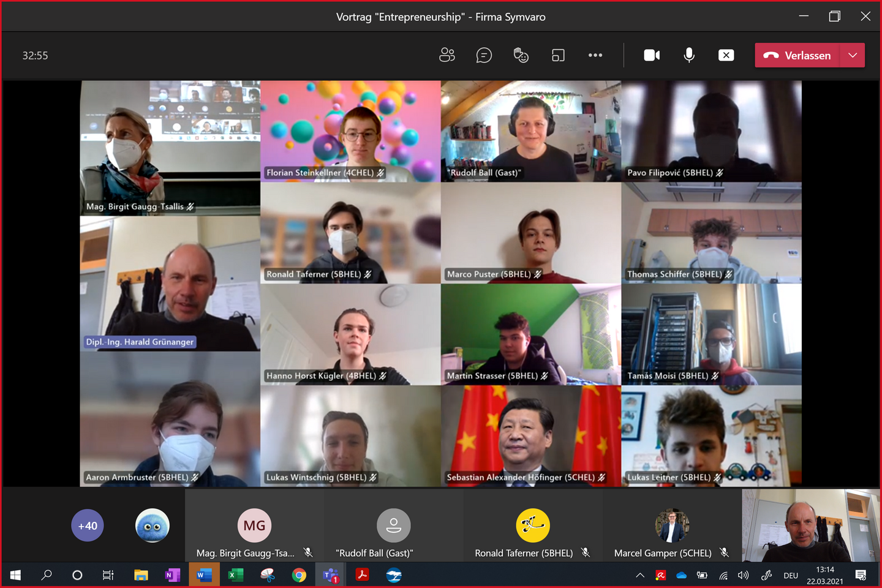Open the Windows Start menu

15,575
